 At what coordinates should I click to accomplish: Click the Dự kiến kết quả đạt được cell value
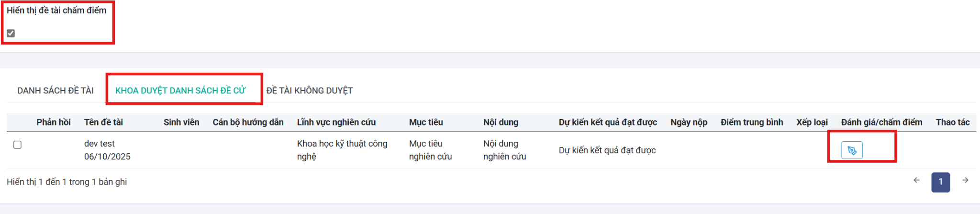click(x=607, y=150)
